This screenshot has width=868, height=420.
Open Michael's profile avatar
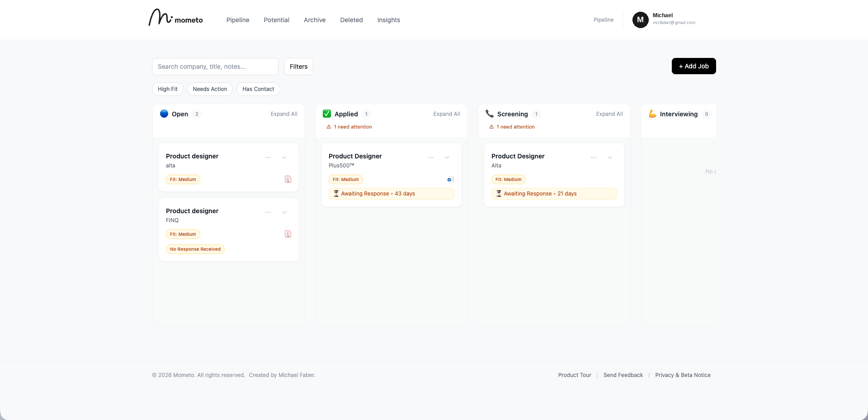[640, 20]
